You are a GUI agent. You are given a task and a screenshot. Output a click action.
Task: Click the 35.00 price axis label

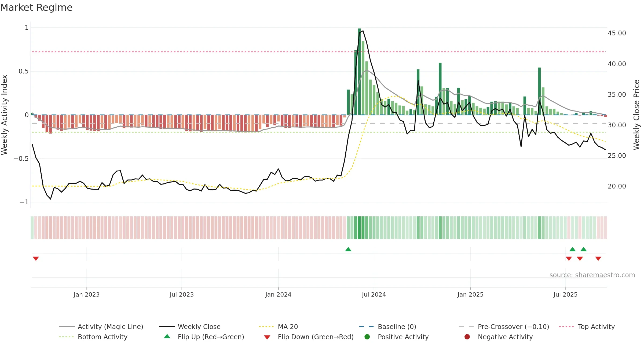click(617, 95)
